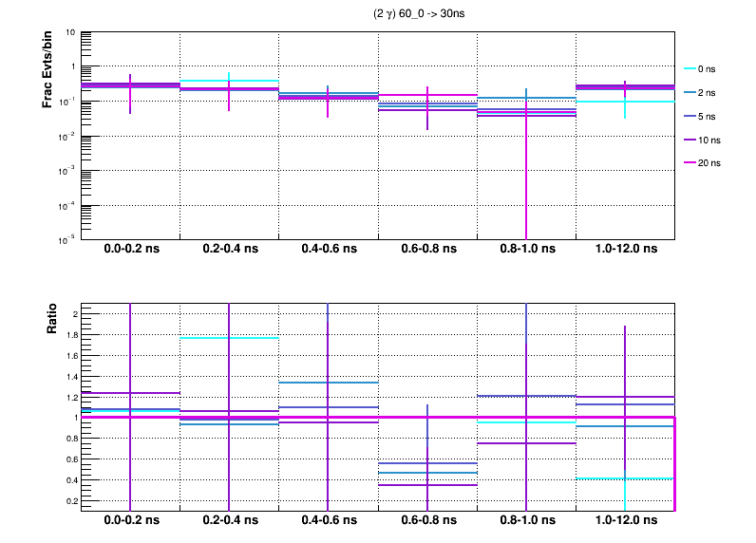Click the plot title '(2 γ) 60_0 -> 30ns'
756x543 pixels.
(x=426, y=15)
